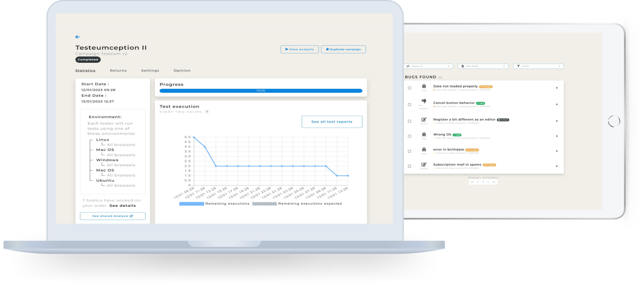Click the code icon in the Testeum v2 filter
The image size is (644, 285).
[409, 66]
